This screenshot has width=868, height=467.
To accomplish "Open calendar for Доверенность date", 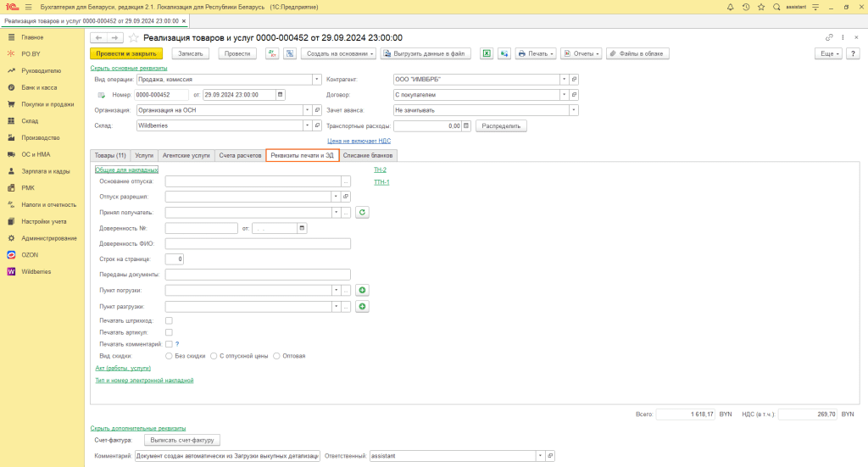I will [302, 228].
